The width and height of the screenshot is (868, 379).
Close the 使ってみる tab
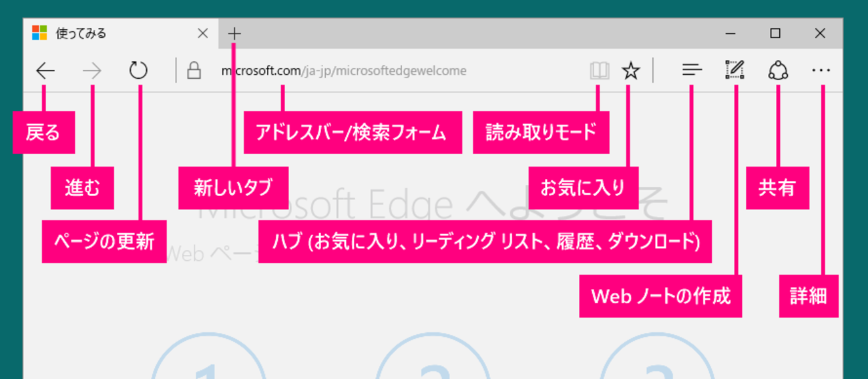pos(203,33)
